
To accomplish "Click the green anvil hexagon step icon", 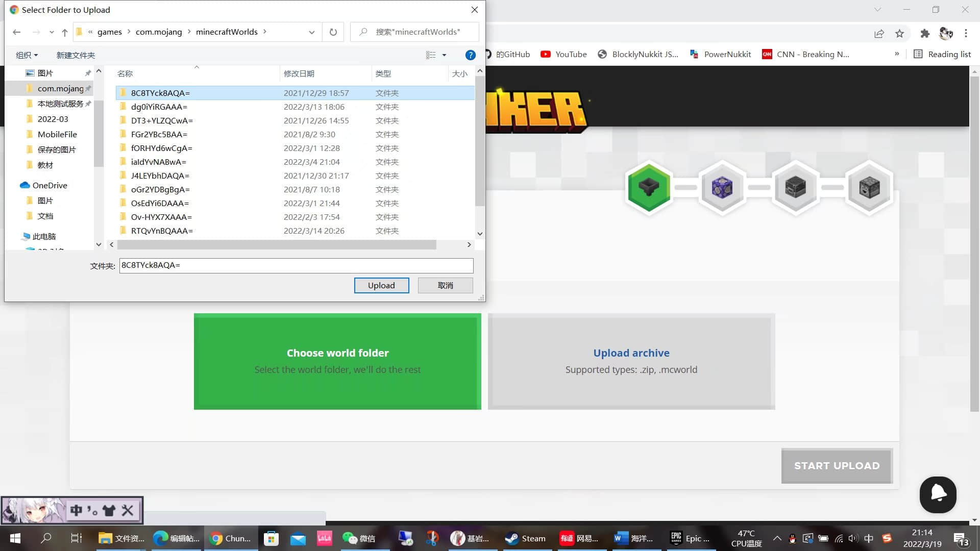I will 649,188.
